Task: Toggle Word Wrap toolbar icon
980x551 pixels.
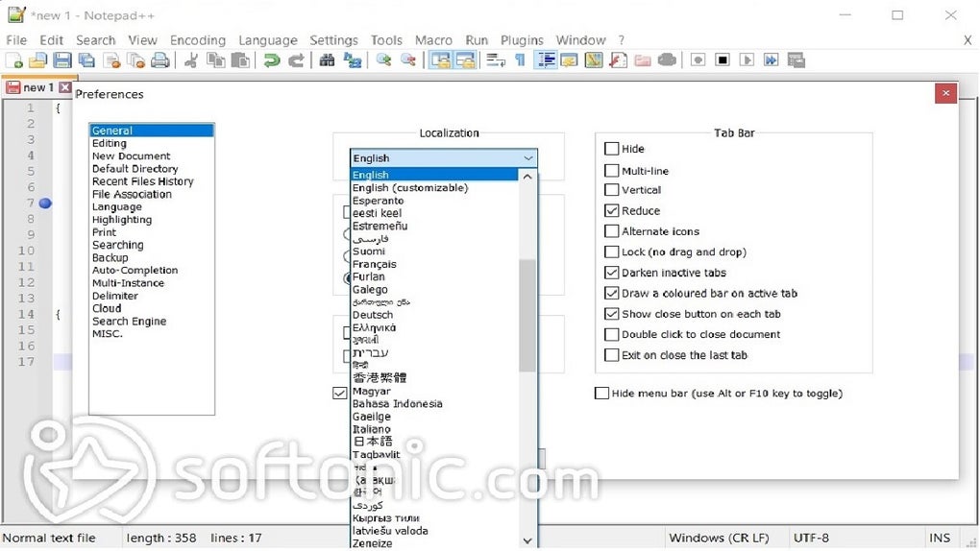Action: click(x=496, y=60)
